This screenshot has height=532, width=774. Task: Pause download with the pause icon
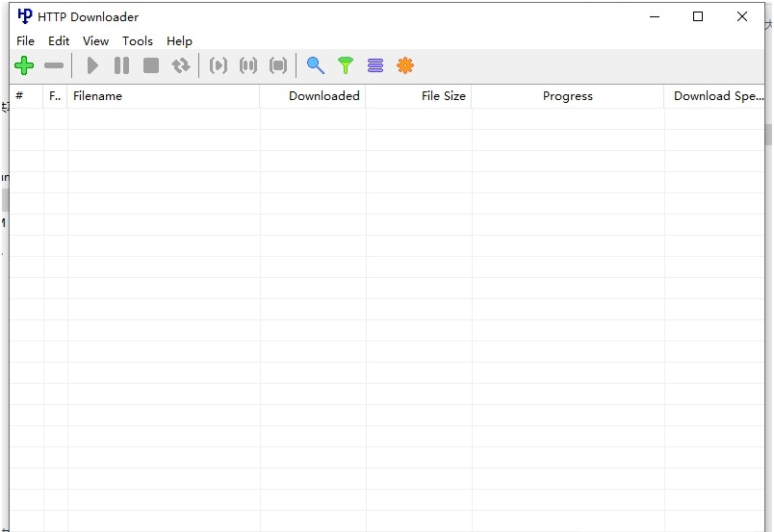tap(121, 65)
